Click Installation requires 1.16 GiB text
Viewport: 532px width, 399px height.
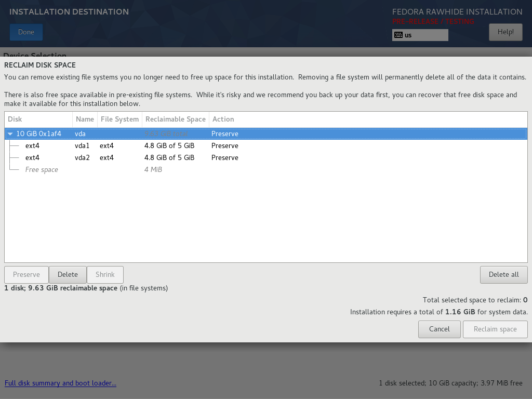point(438,312)
